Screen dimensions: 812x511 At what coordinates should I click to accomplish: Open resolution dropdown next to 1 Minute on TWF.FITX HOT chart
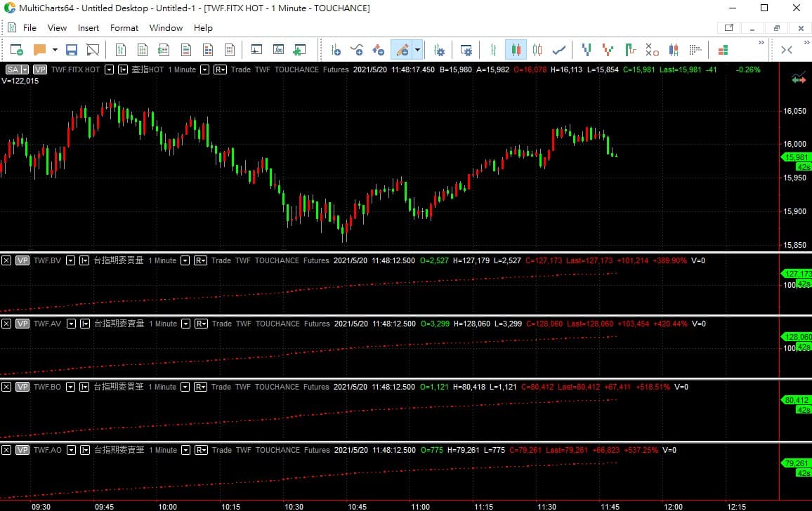tap(204, 69)
